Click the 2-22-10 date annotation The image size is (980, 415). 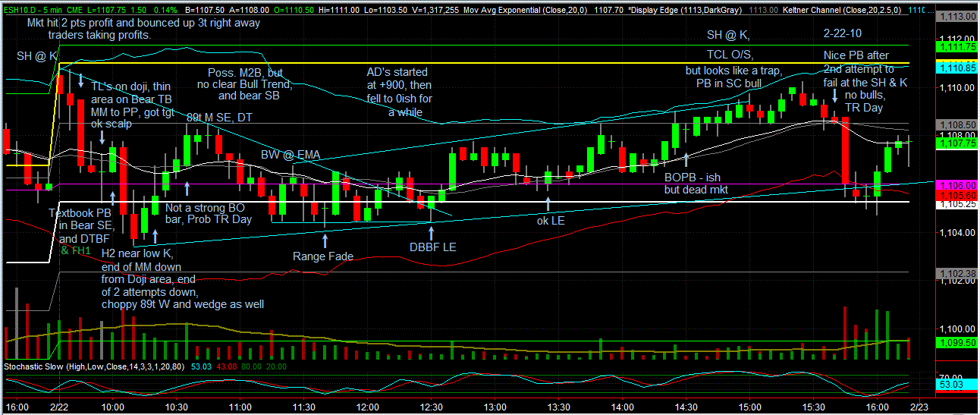[x=843, y=35]
